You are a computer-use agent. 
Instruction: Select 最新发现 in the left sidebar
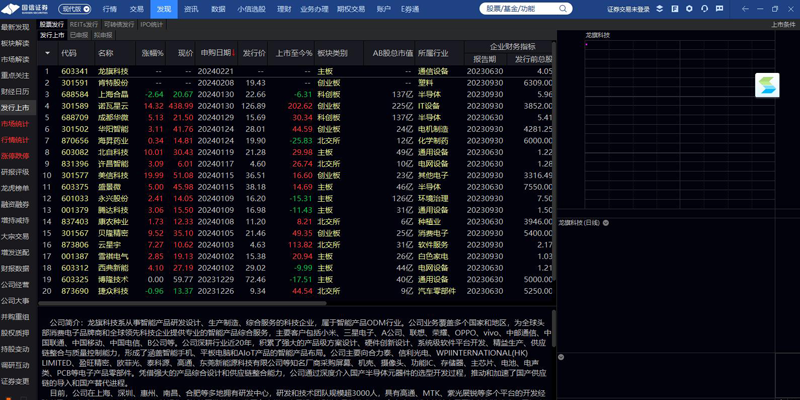point(15,27)
